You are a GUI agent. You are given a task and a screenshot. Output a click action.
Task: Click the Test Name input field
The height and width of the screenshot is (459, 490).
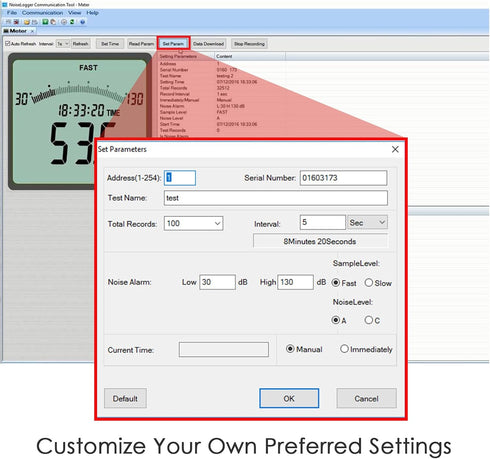pyautogui.click(x=276, y=198)
